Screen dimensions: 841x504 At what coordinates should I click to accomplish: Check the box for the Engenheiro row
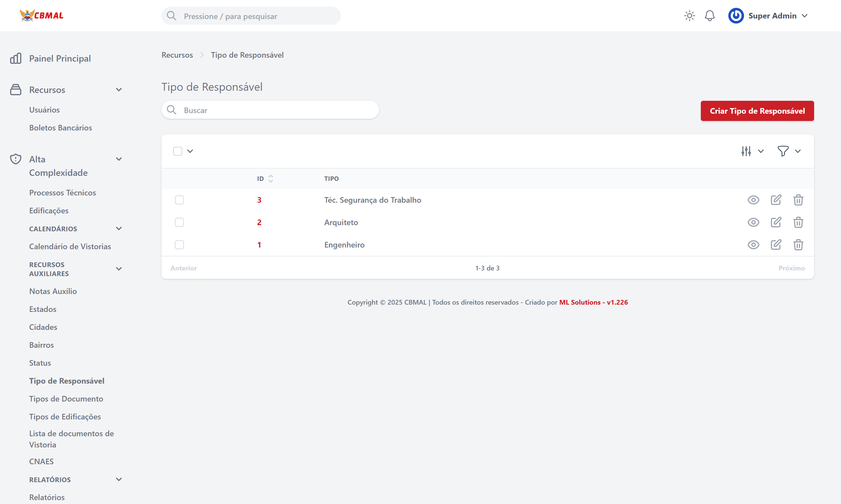179,245
